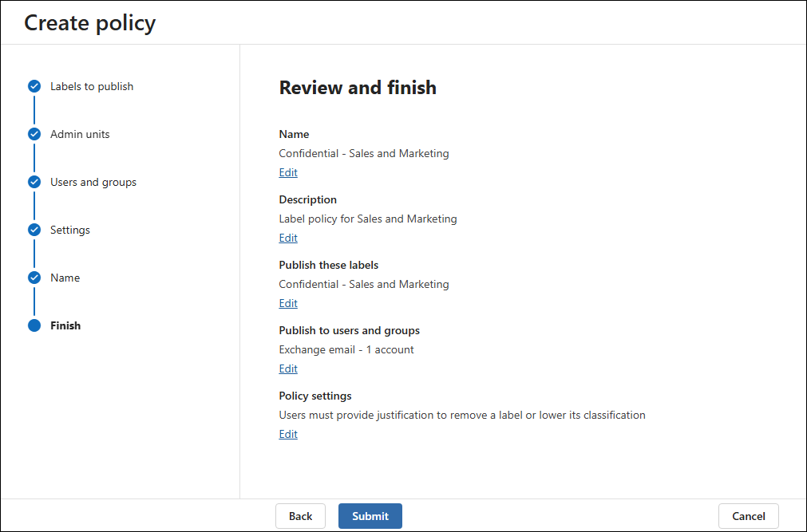Edit the Policy settings section

pos(288,434)
